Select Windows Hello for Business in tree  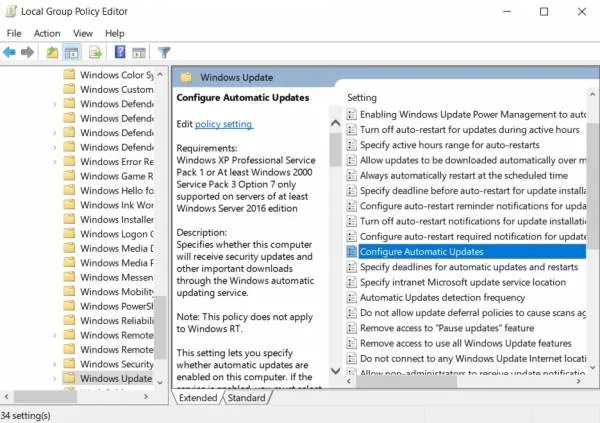pyautogui.click(x=117, y=190)
